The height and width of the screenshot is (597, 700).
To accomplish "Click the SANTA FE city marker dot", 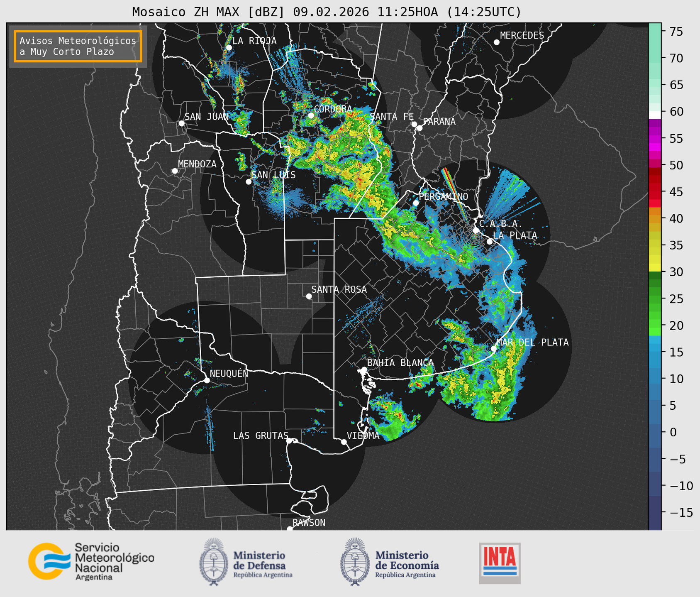I will pos(414,124).
